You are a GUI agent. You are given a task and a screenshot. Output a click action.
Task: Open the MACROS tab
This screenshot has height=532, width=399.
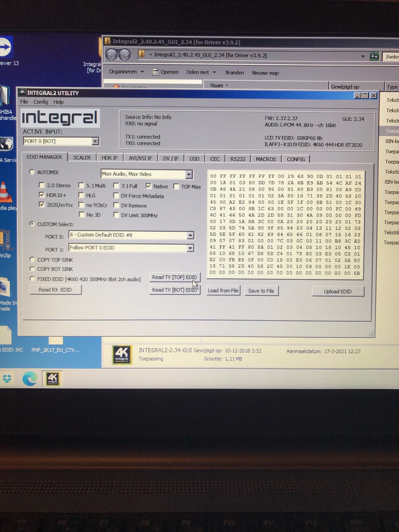[x=266, y=159]
